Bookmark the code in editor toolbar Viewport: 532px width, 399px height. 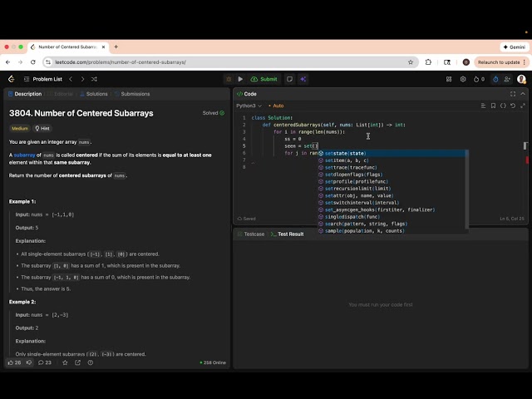point(493,106)
